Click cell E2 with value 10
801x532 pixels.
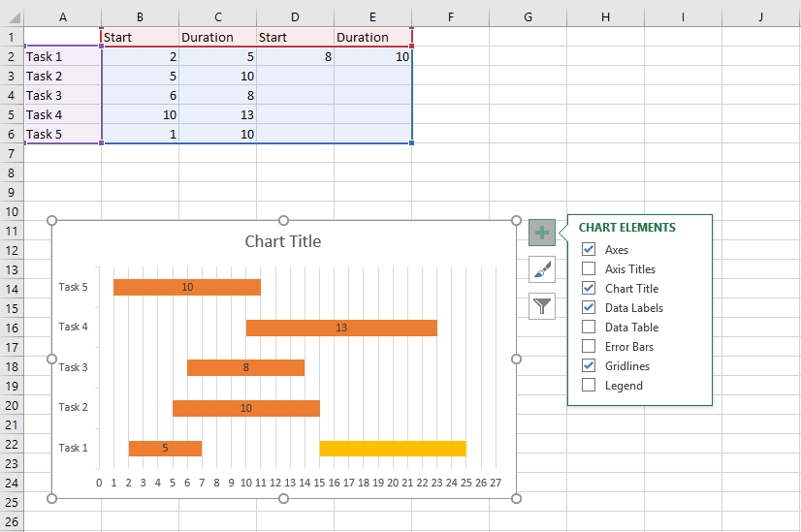tap(373, 56)
